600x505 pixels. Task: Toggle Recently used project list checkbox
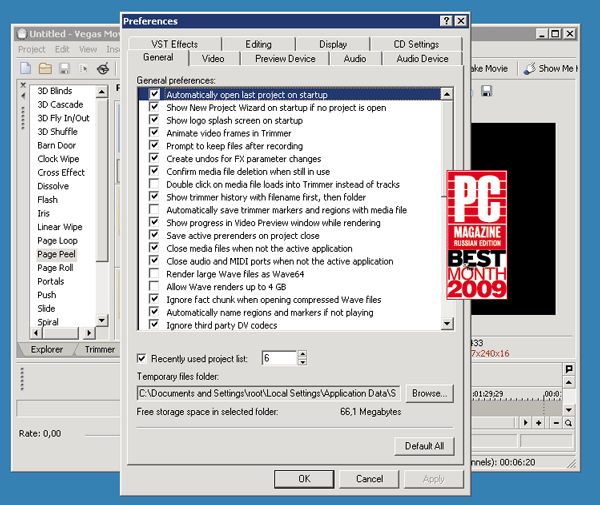[141, 358]
